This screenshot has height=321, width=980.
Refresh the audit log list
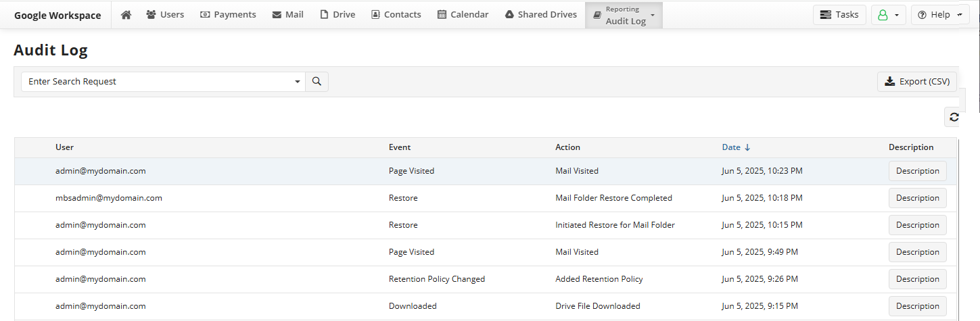tap(954, 117)
